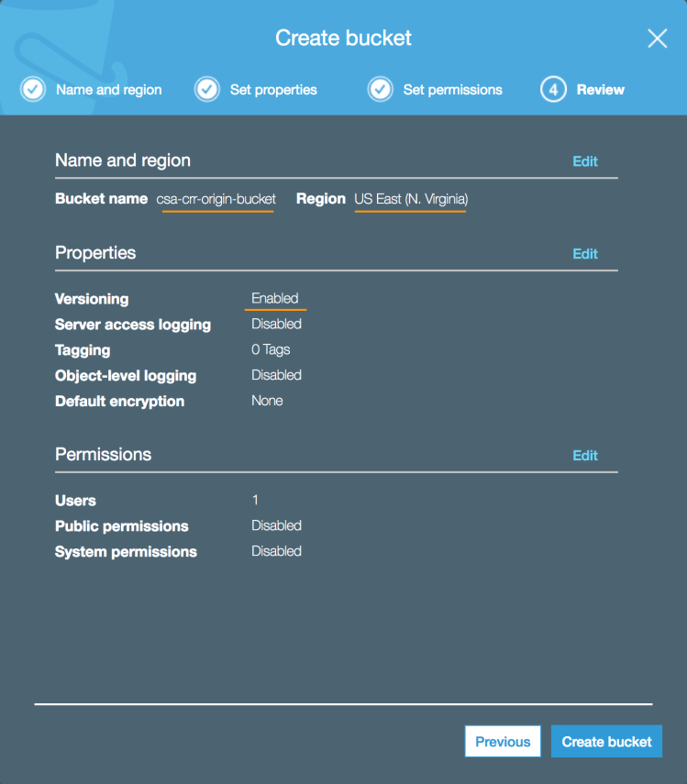Image resolution: width=687 pixels, height=784 pixels.
Task: Click the Server access logging Disabled value
Action: click(276, 324)
